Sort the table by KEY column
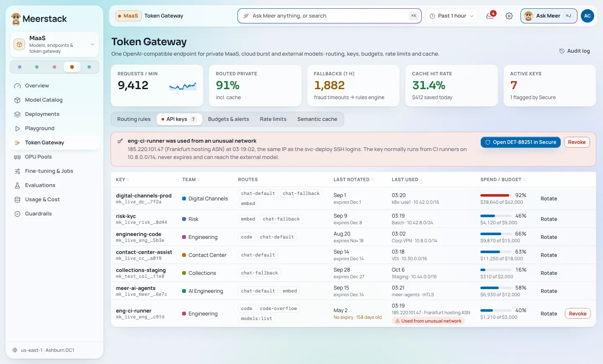 click(122, 179)
